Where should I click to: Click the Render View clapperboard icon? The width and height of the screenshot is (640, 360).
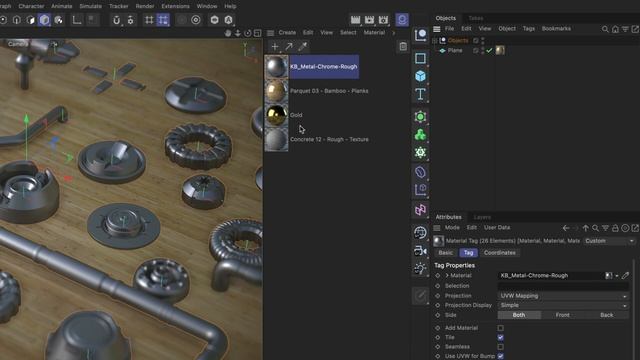point(356,20)
